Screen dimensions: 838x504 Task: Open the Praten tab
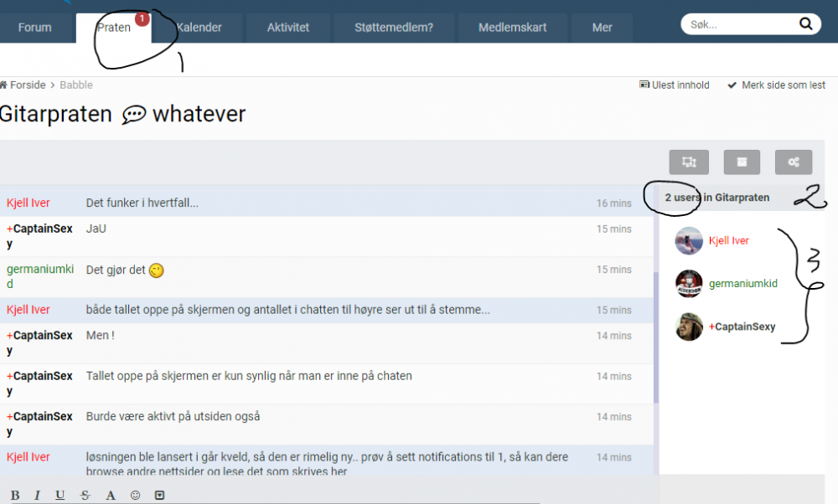[114, 28]
